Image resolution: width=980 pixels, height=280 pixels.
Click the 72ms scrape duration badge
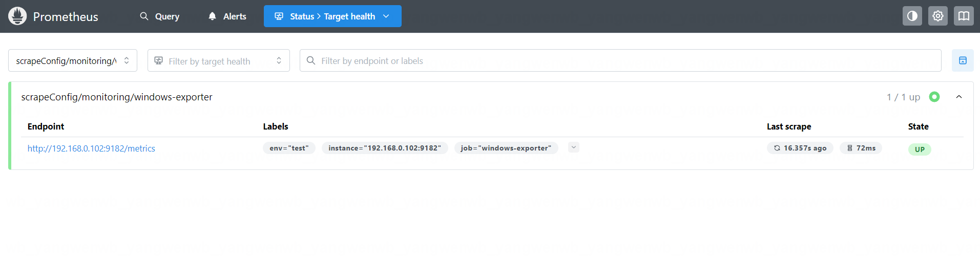pos(861,148)
